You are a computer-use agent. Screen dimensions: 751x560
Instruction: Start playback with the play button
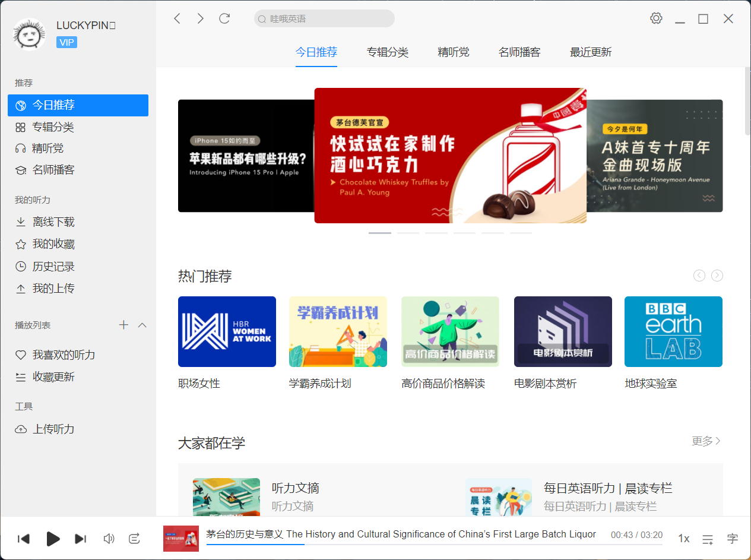[53, 539]
